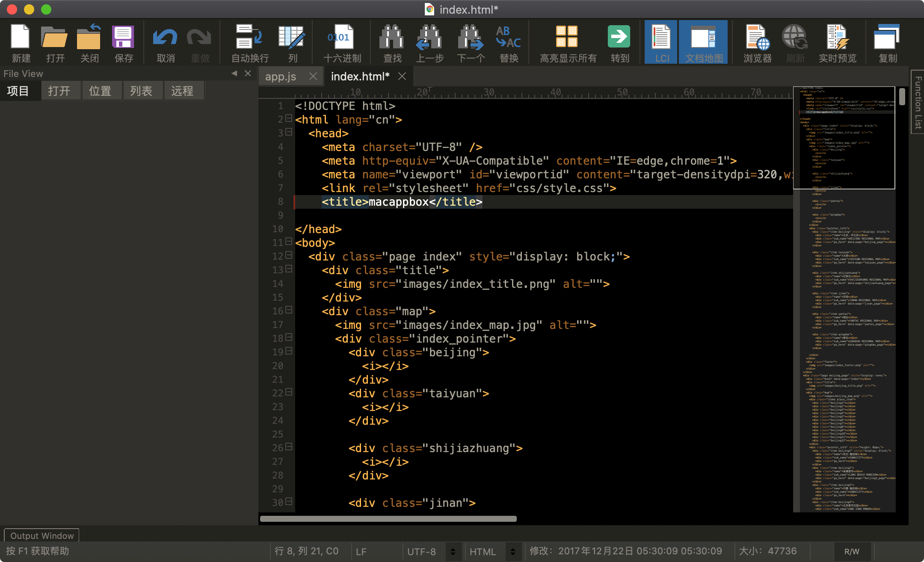Create a new file with 新建 icon
Screen dimensions: 924x562
(21, 43)
